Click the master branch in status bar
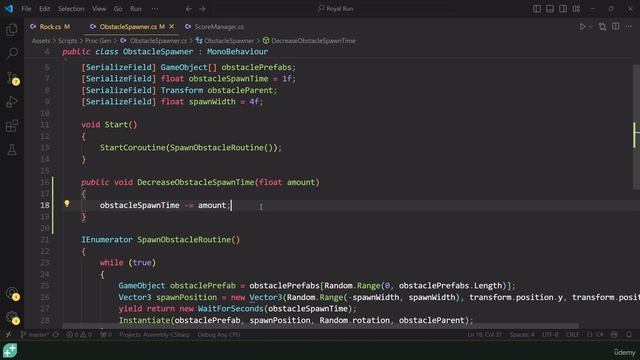The width and height of the screenshot is (640, 360). 35,334
